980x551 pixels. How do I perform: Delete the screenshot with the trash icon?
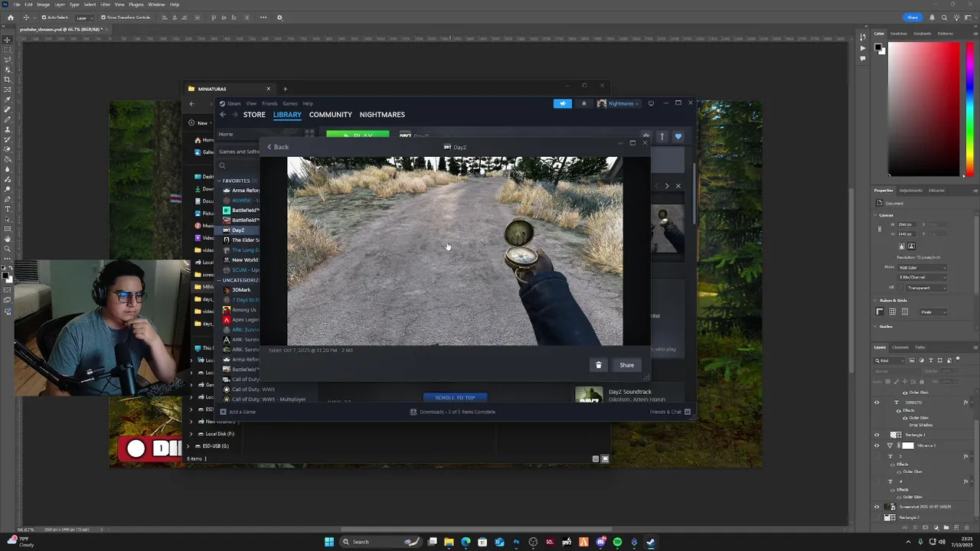[599, 365]
